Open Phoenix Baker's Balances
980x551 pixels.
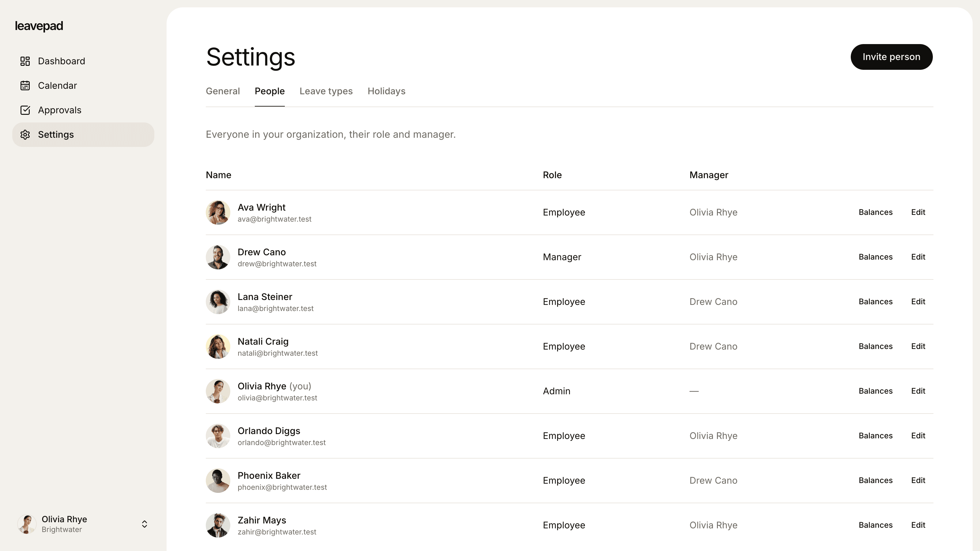(875, 480)
